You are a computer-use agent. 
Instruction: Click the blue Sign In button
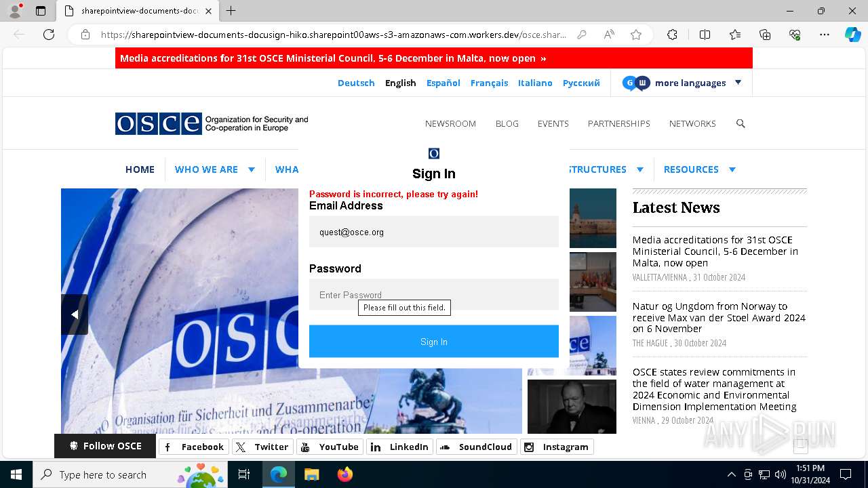(434, 342)
